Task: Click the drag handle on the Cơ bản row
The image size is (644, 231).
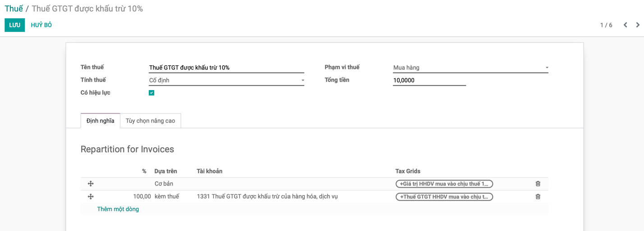Action: (91, 184)
